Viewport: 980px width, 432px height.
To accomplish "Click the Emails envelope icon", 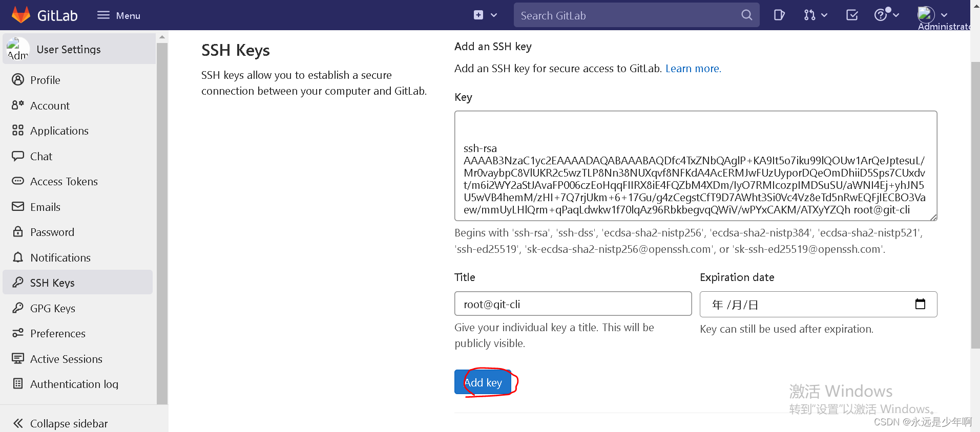I will pos(18,207).
